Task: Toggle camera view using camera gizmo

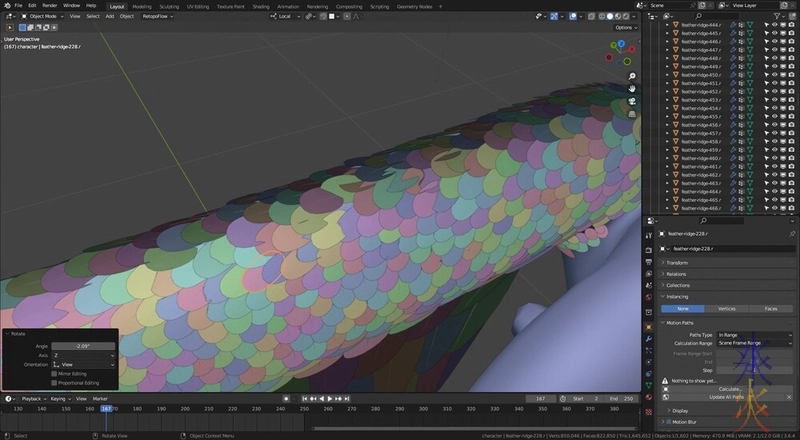Action: point(632,101)
